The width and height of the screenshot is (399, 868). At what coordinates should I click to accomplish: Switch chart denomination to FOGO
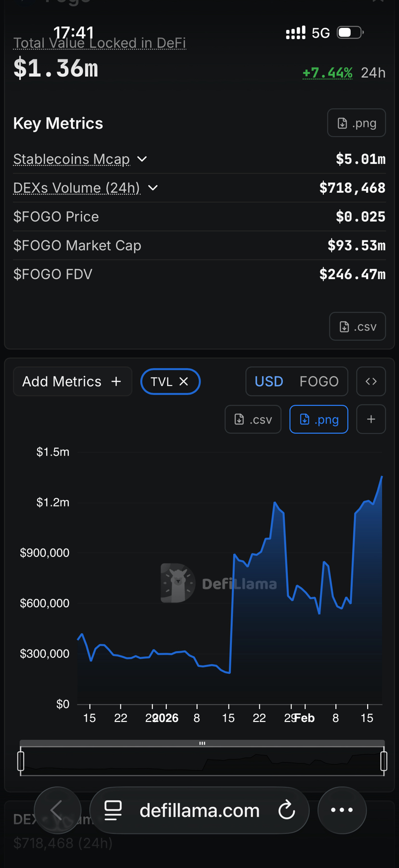pos(319,381)
